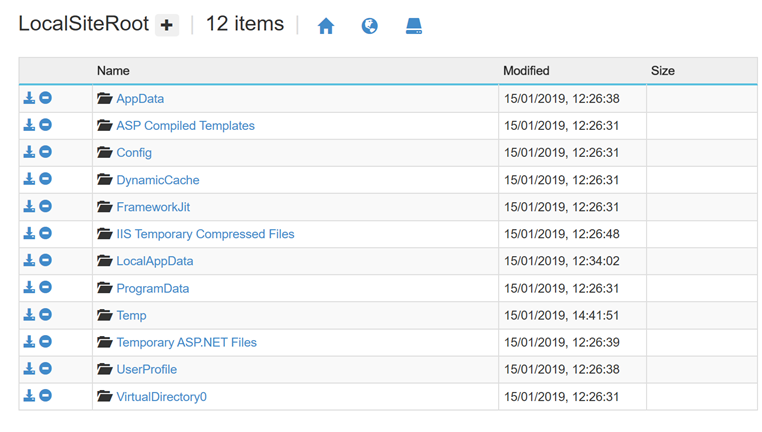Delete the Config folder
This screenshot has height=432, width=762.
[45, 152]
